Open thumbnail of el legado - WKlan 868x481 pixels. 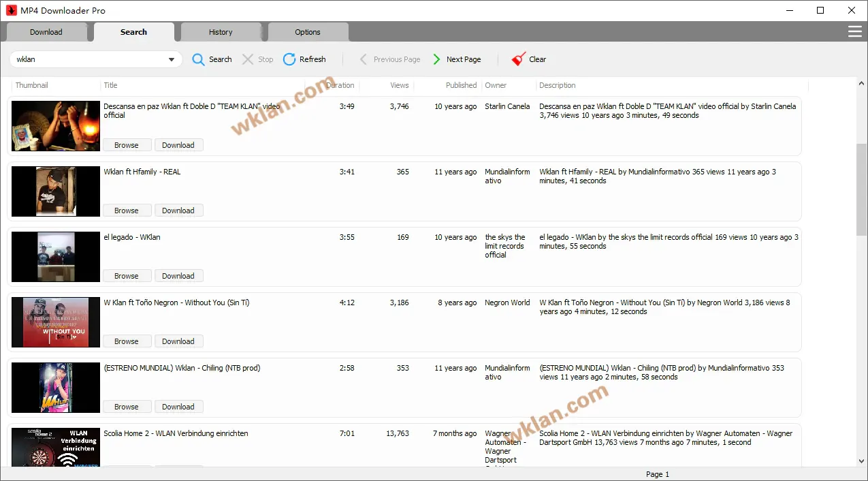(56, 257)
